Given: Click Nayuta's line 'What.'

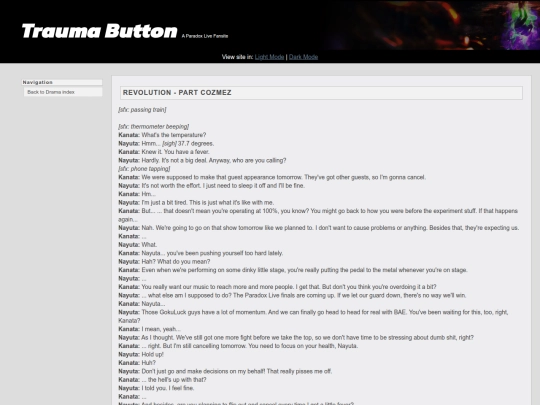Looking at the screenshot, I should pos(138,245).
